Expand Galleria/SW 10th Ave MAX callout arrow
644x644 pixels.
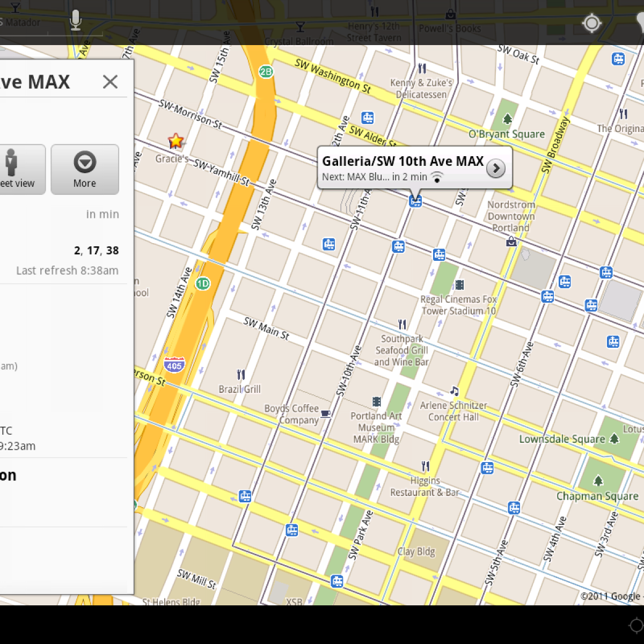(495, 169)
